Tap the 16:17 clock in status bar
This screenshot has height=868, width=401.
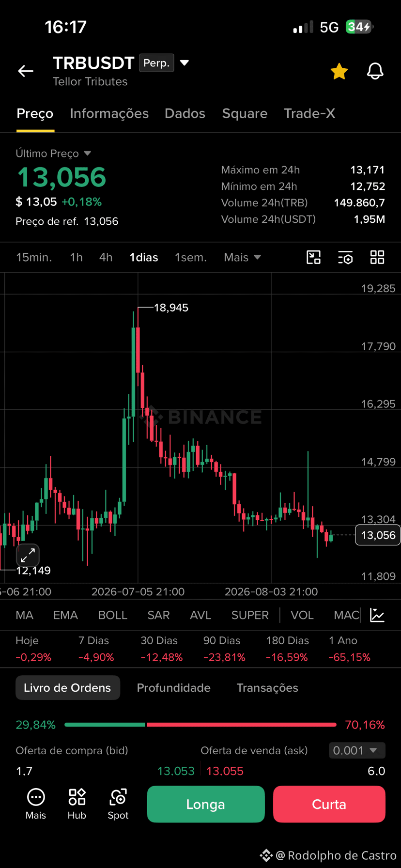click(65, 27)
